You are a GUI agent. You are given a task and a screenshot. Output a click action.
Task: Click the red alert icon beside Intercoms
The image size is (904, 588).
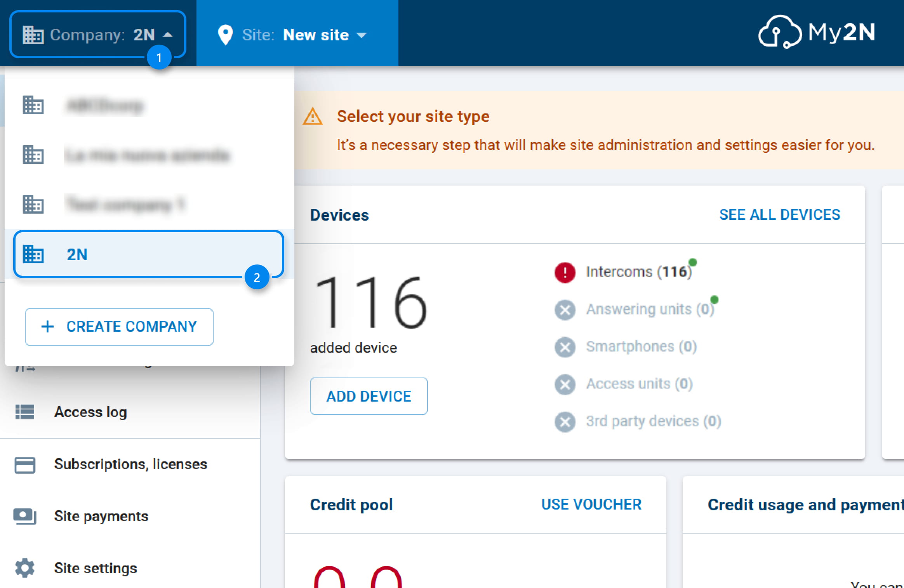[x=565, y=272]
